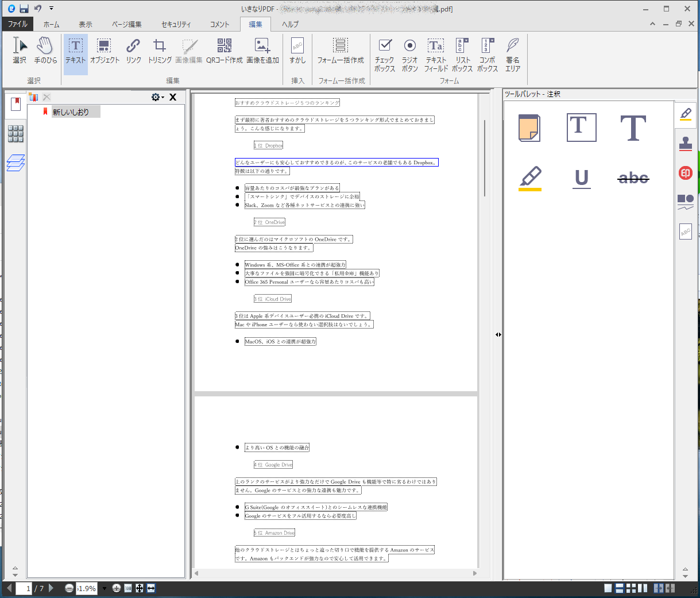Zoom out with the minus button
The width and height of the screenshot is (700, 598).
pos(69,588)
